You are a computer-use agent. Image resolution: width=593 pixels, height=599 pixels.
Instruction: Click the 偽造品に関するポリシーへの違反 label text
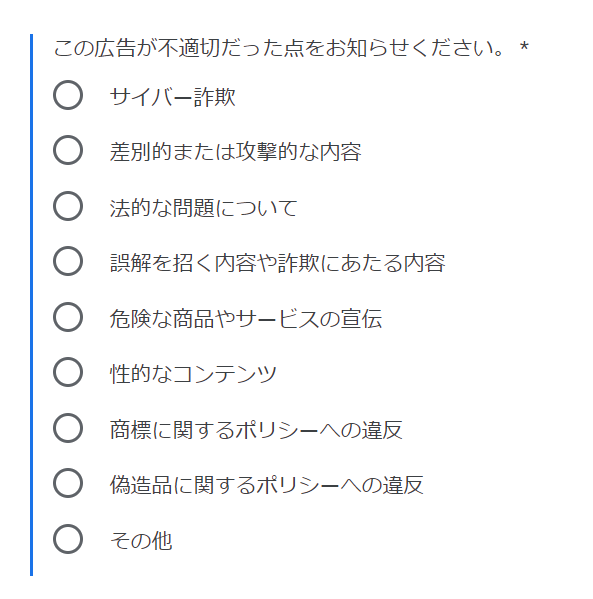[x=267, y=485]
